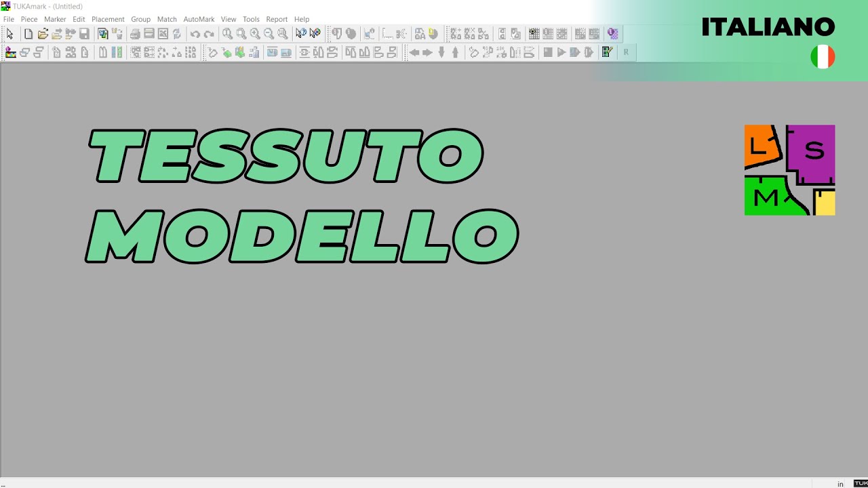Open the Marker menu
Viewport: 868px width, 488px height.
[55, 19]
